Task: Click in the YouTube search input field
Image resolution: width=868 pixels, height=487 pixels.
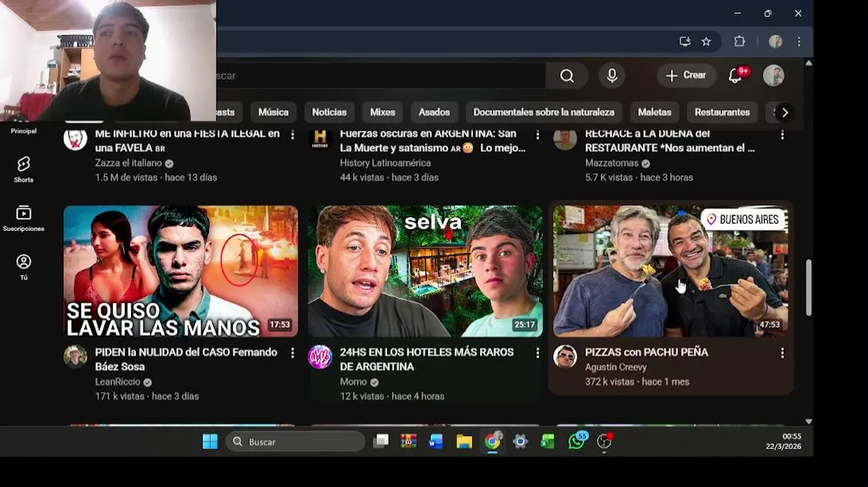Action: click(381, 76)
